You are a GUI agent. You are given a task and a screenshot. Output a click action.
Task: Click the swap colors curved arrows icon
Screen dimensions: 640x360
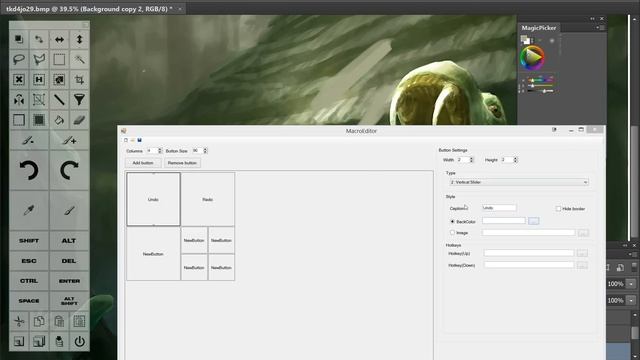(x=39, y=39)
